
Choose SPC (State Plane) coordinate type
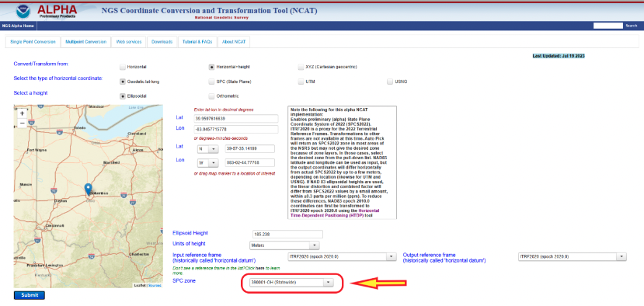coord(211,82)
